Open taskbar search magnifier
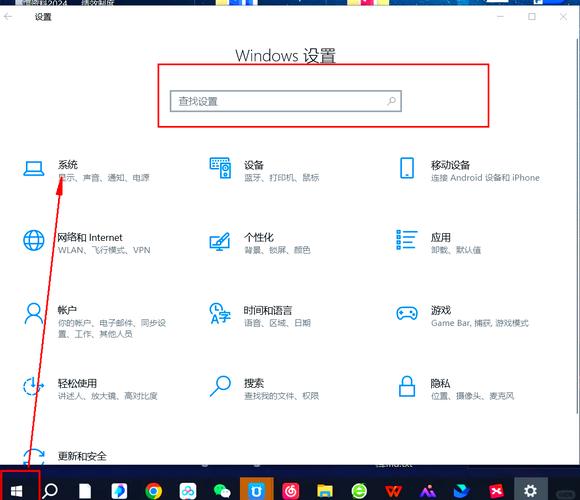 [50, 491]
